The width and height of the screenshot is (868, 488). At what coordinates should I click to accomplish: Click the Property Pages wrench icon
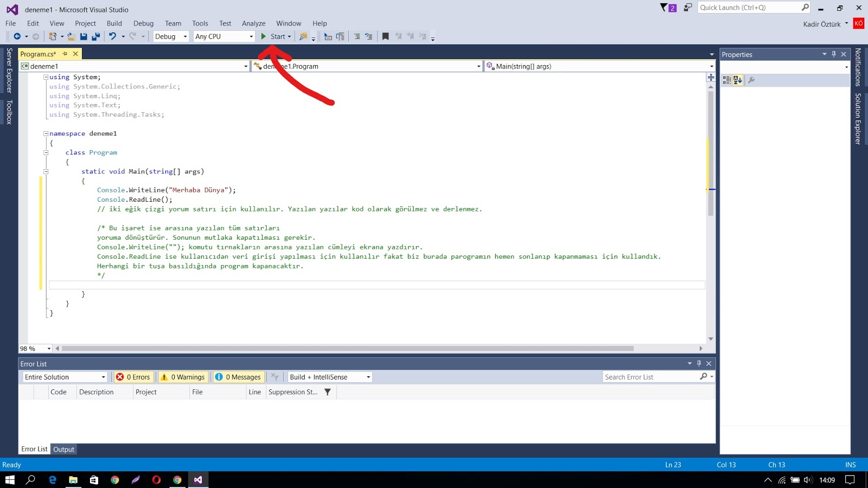751,80
